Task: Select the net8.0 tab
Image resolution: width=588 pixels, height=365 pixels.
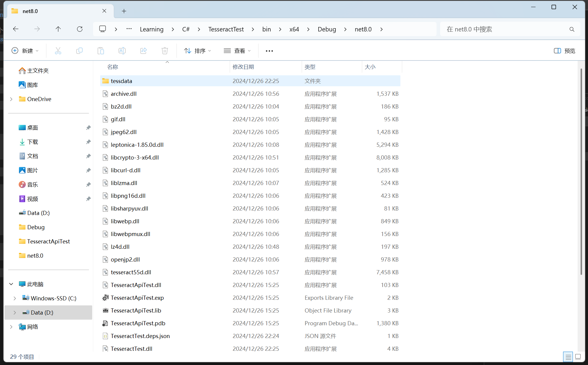Action: coord(60,11)
